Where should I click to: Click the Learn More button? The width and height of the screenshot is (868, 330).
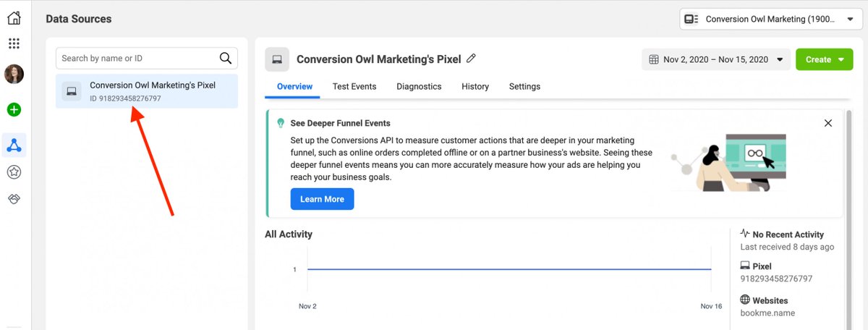(x=322, y=199)
